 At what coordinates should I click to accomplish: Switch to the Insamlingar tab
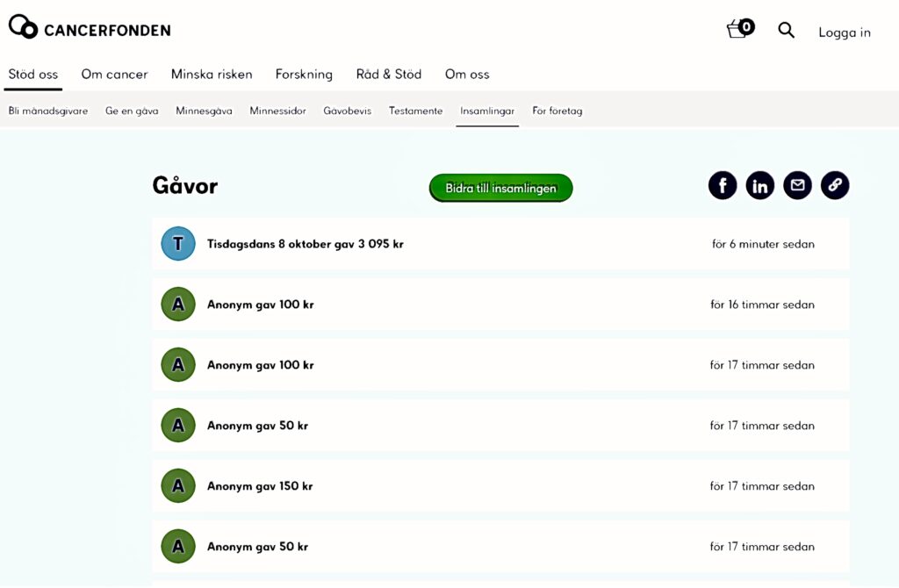(487, 111)
